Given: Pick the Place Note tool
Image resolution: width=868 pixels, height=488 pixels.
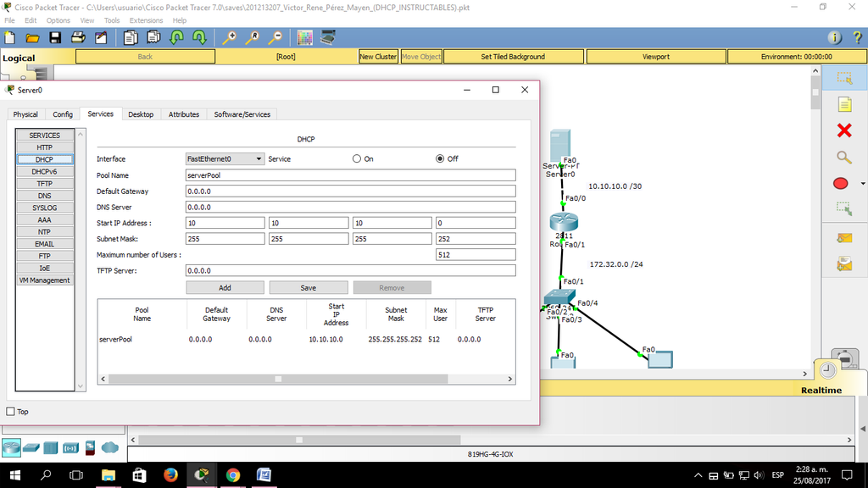Looking at the screenshot, I should 844,104.
